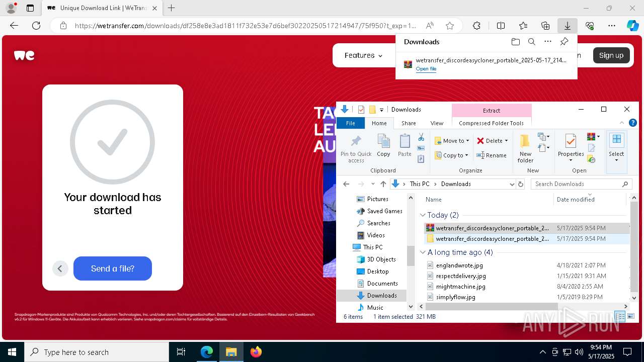Collapse the A long time ago group
Image resolution: width=644 pixels, height=362 pixels.
(423, 252)
